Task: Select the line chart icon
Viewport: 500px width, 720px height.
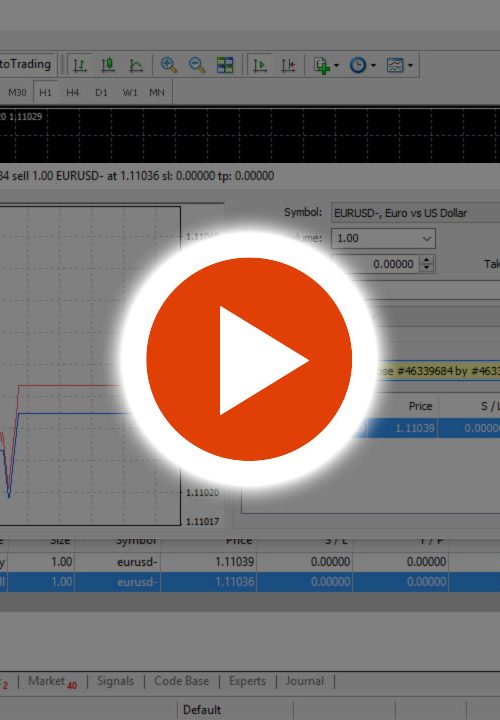Action: pyautogui.click(x=135, y=65)
